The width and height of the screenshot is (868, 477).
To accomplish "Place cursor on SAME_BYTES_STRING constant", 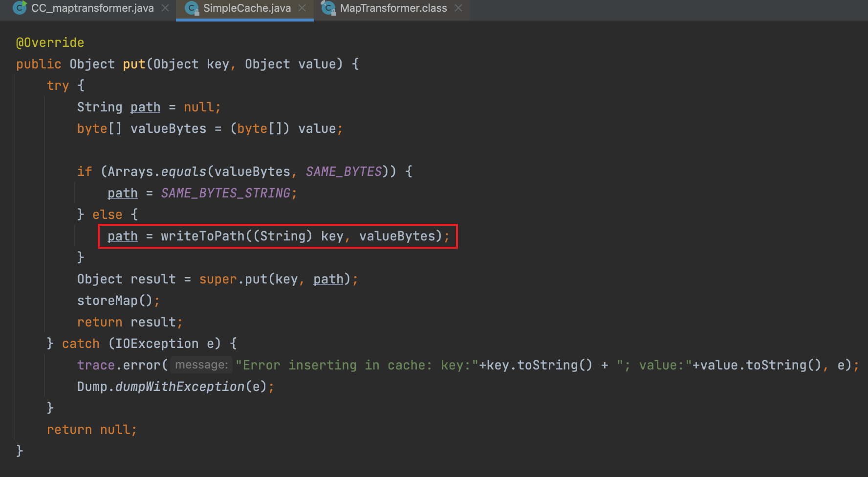I will [x=226, y=193].
